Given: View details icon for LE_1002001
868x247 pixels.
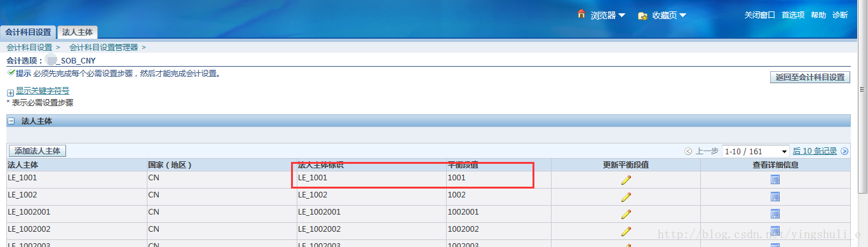Looking at the screenshot, I should (x=775, y=214).
